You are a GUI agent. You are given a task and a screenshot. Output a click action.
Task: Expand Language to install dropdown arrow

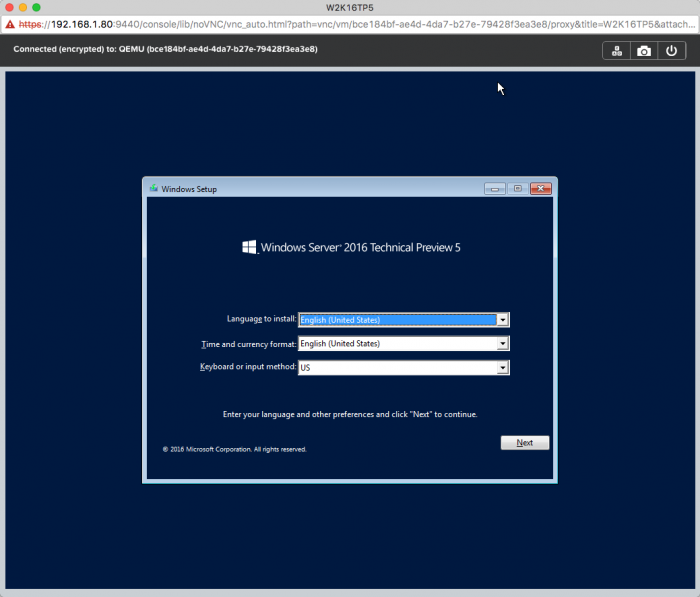click(x=503, y=320)
